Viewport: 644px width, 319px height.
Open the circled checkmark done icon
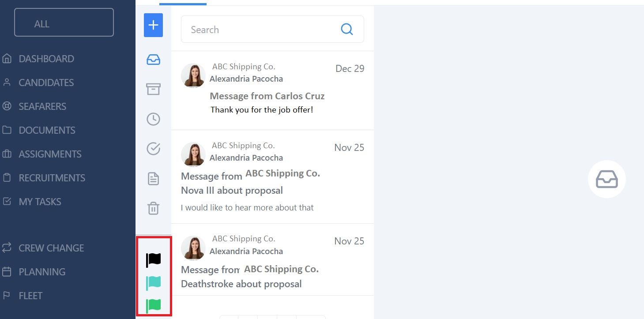click(x=153, y=149)
